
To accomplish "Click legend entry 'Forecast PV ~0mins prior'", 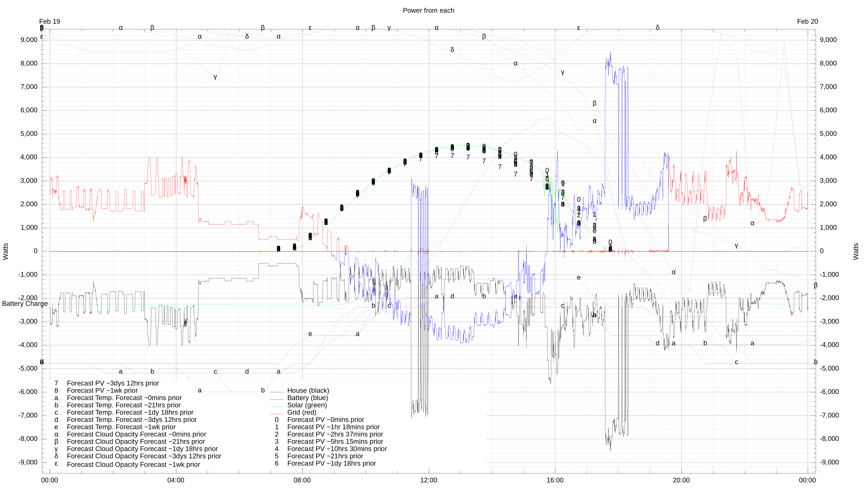I will point(325,420).
